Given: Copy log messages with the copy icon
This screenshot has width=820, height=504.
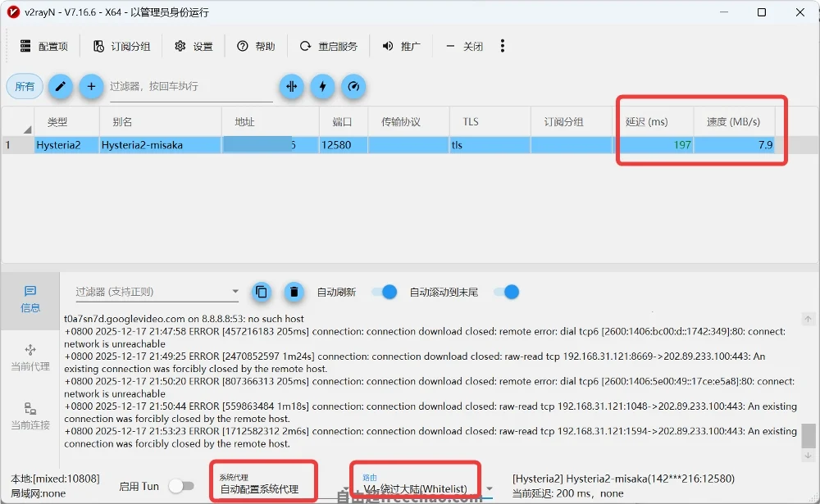Looking at the screenshot, I should pyautogui.click(x=262, y=292).
